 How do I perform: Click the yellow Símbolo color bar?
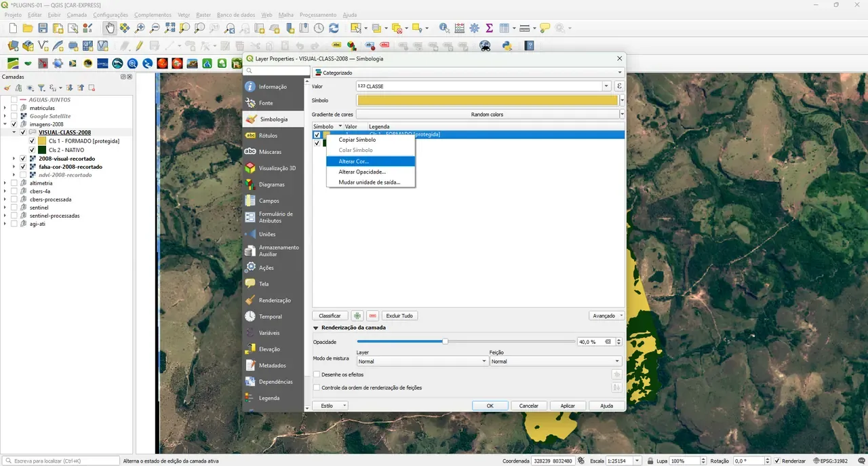pos(488,100)
